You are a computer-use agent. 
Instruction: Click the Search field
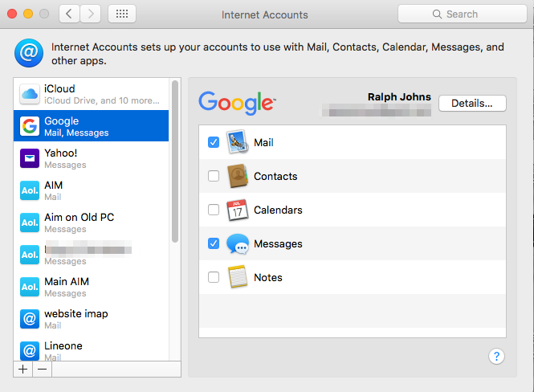[x=463, y=14]
